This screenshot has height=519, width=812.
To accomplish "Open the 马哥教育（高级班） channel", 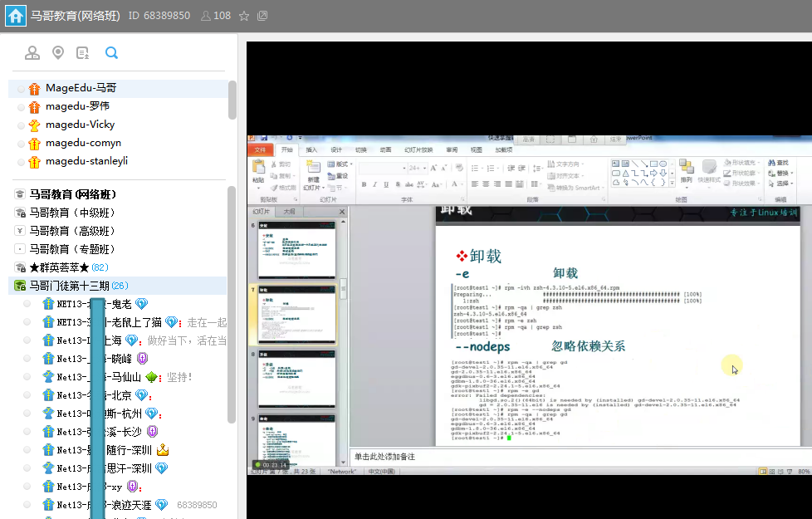I will pos(72,231).
